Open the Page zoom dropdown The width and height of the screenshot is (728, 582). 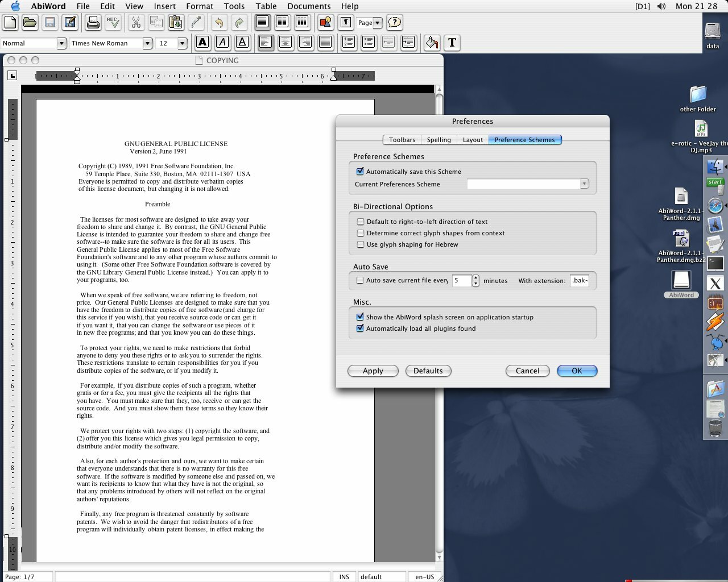(x=378, y=23)
